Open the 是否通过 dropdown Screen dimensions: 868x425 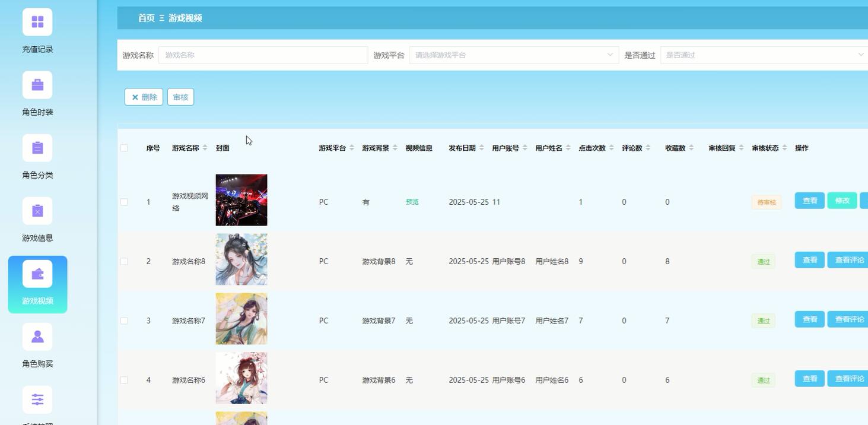pos(764,55)
